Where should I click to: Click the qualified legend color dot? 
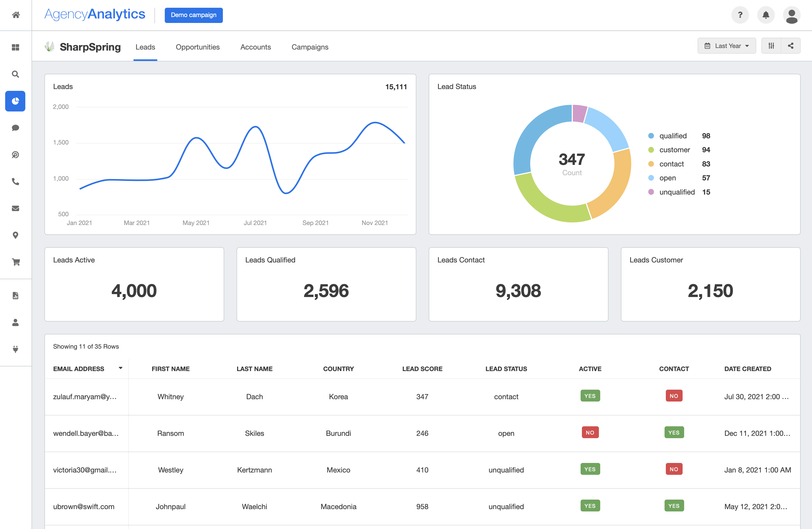tap(651, 136)
